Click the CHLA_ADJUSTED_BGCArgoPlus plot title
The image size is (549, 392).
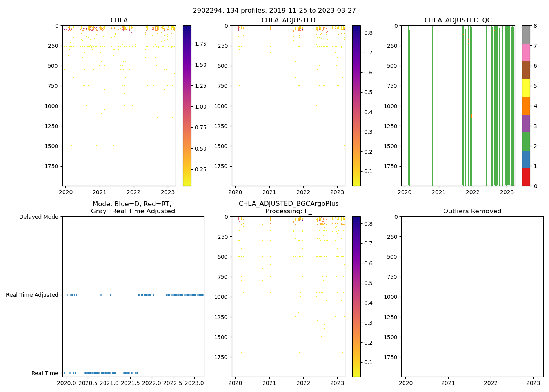click(289, 207)
